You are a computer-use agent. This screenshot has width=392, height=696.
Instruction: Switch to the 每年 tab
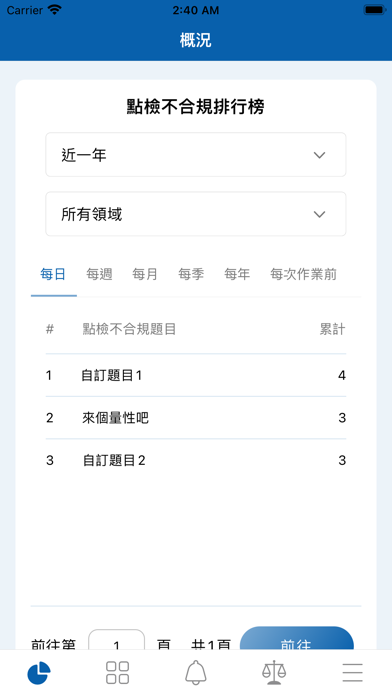237,274
